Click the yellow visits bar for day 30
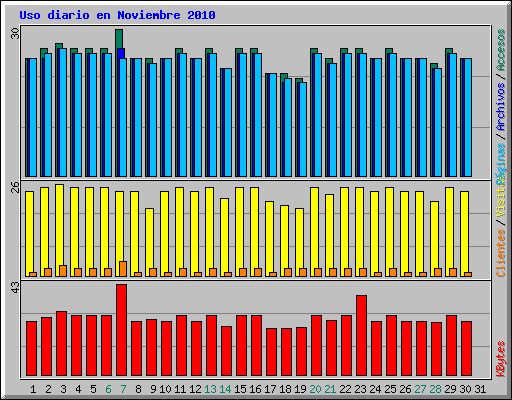The height and width of the screenshot is (400, 512). 464,234
